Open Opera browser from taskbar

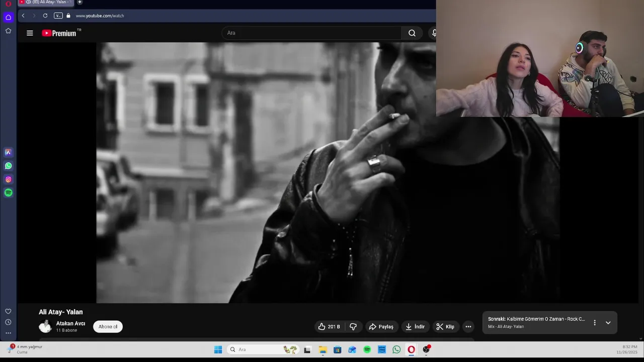click(x=411, y=349)
